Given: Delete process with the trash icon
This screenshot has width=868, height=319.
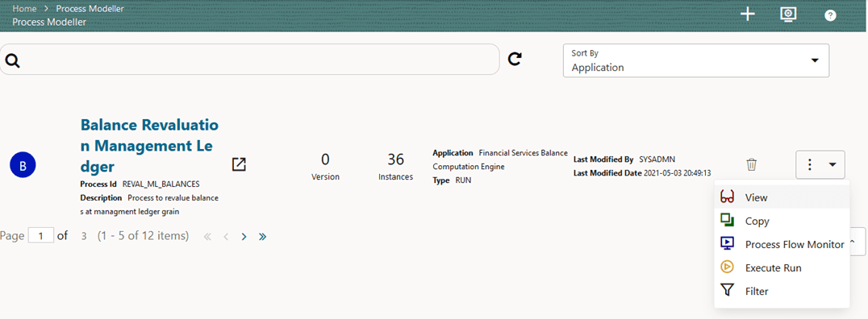Looking at the screenshot, I should pos(751,164).
